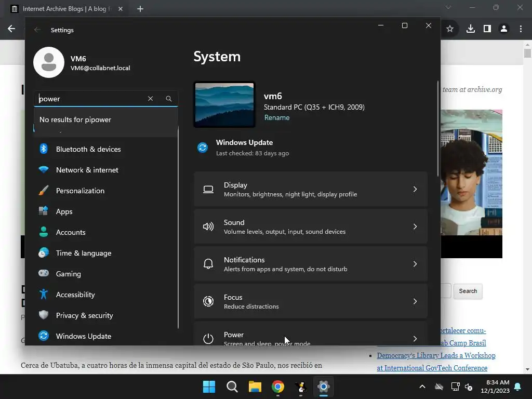Switch to Internet Archive Blogs tab
The height and width of the screenshot is (399, 532).
[x=66, y=9]
